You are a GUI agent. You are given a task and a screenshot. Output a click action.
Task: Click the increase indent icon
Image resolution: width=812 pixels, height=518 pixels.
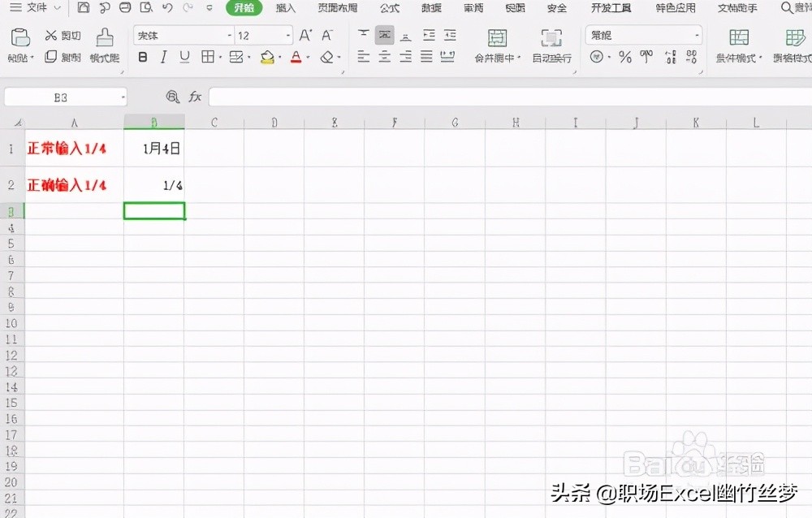(450, 35)
